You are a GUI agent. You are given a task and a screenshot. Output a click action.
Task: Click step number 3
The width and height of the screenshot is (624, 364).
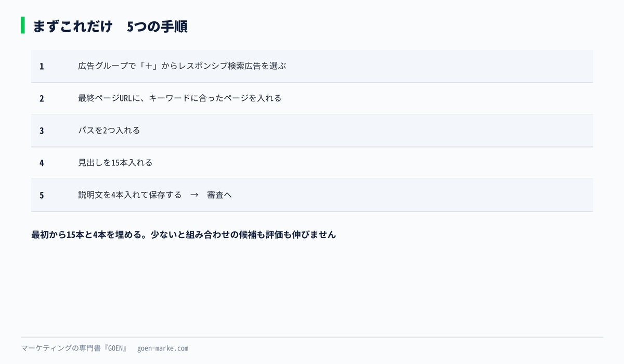[42, 131]
